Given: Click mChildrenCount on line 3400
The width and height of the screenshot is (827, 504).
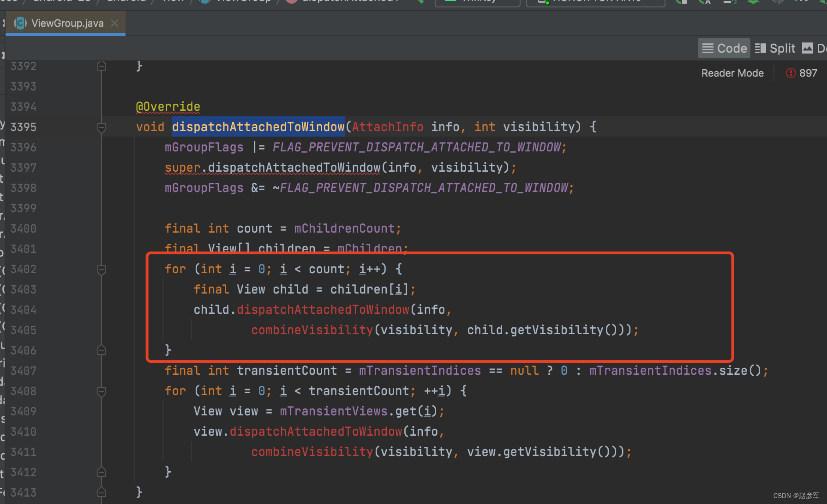Looking at the screenshot, I should [x=345, y=228].
